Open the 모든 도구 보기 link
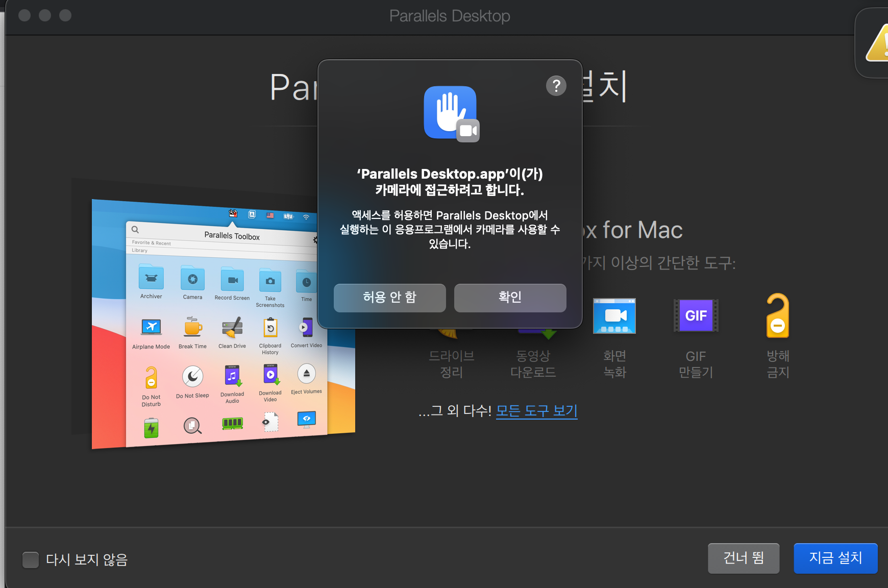888x588 pixels. [x=536, y=411]
